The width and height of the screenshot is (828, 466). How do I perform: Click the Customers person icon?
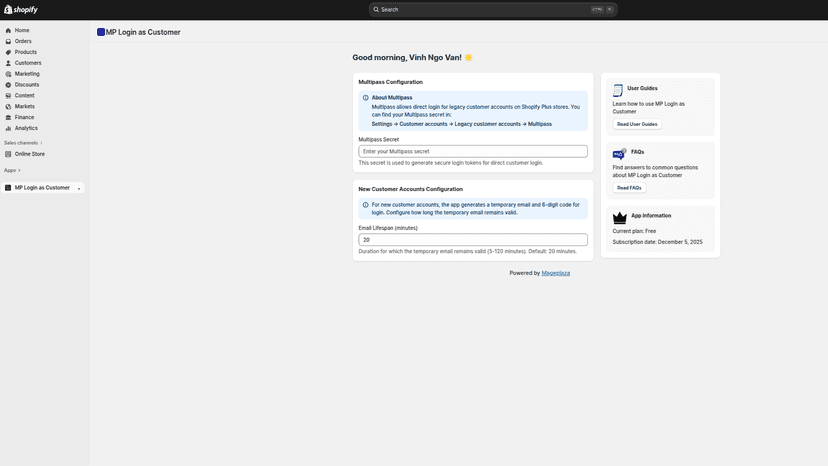8,63
